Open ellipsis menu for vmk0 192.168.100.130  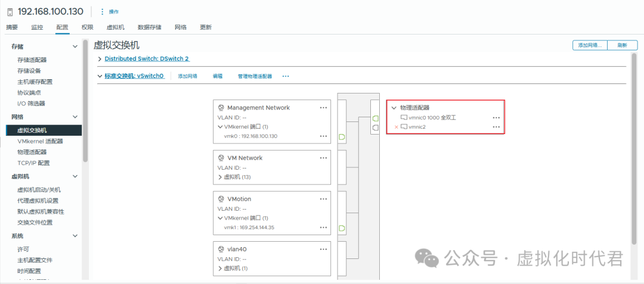coord(323,136)
